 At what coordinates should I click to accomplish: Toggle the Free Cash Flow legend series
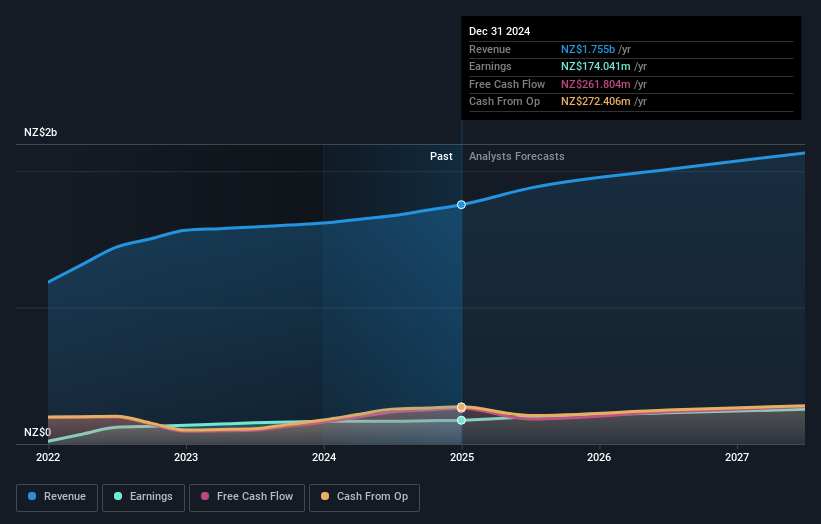point(247,497)
